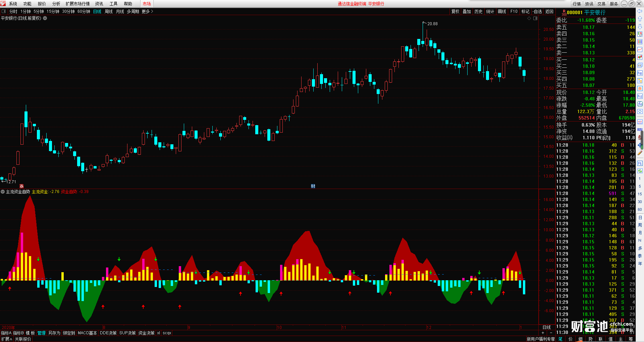The width and height of the screenshot is (644, 342).
Task: Expand the 更多 timeframe list
Action: 147,11
